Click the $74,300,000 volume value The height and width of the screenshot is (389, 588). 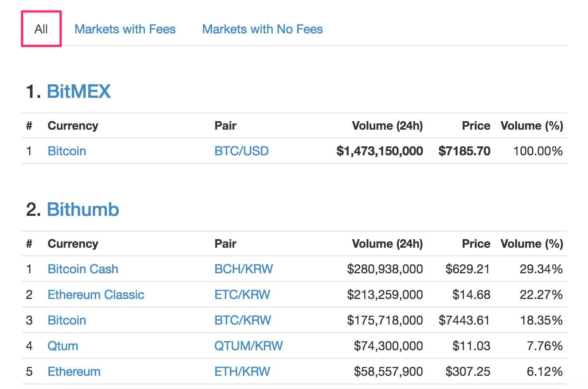pos(388,346)
